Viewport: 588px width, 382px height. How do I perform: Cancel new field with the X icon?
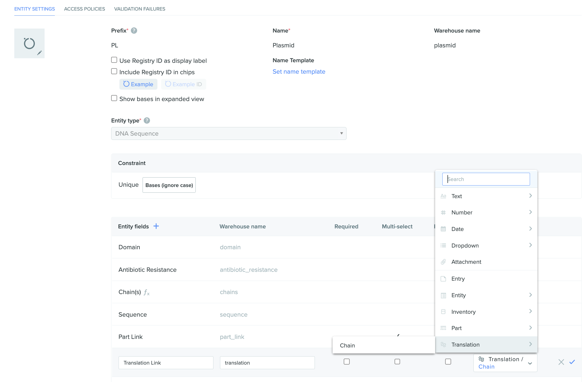click(x=561, y=362)
